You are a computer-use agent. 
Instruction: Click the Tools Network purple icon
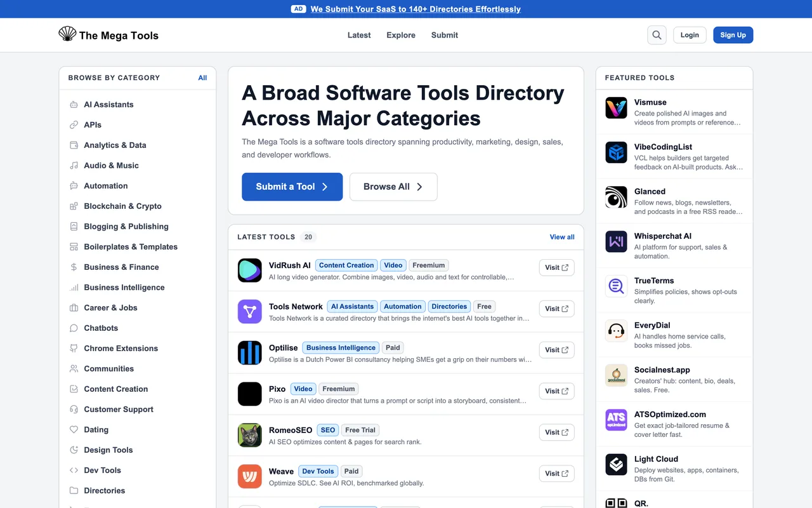[250, 312]
